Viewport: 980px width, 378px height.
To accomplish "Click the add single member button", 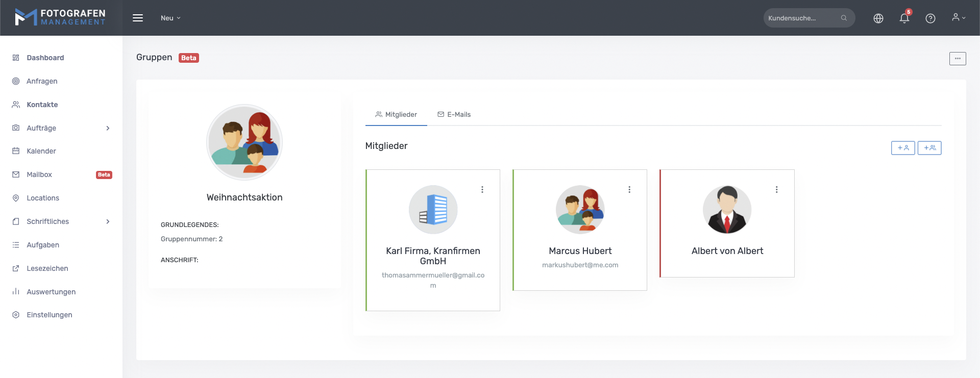I will click(x=902, y=148).
